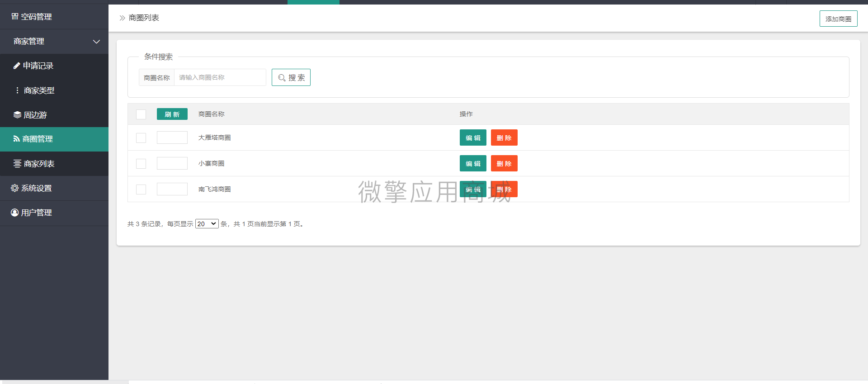
Task: Focus the sort field for 小寨商圈
Action: click(172, 163)
